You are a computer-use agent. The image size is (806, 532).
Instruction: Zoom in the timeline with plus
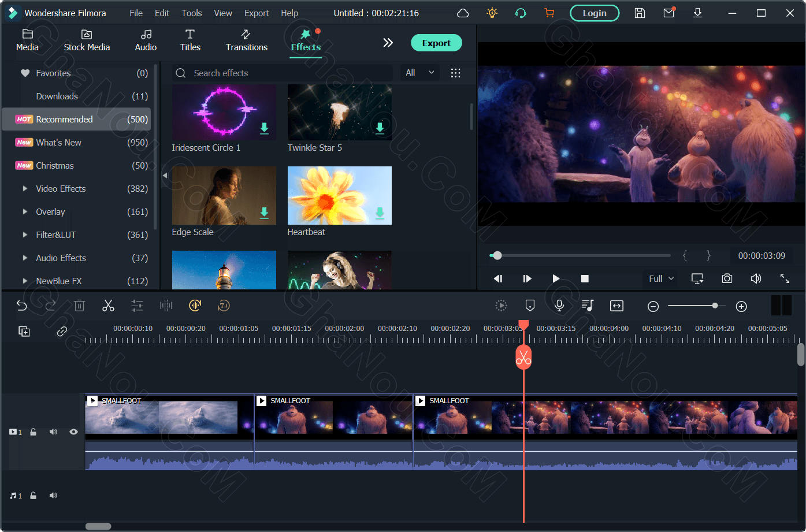click(741, 307)
